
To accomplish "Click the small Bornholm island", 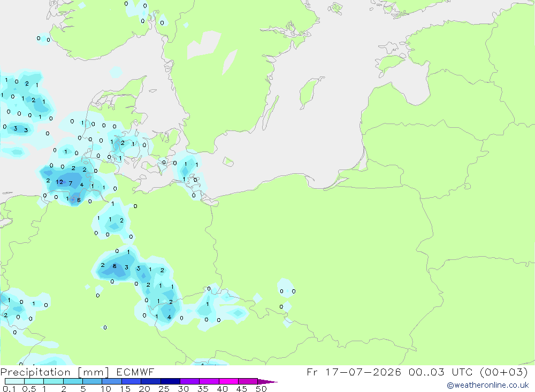I will (x=228, y=162).
